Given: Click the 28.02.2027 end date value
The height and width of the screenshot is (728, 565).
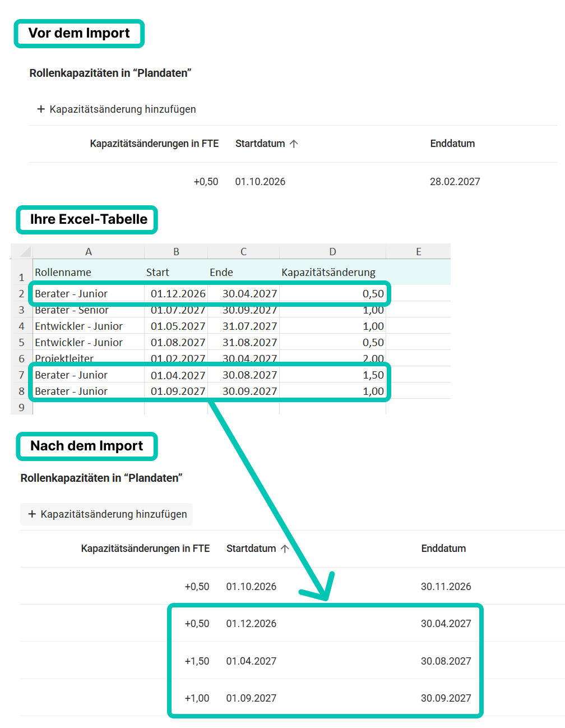Looking at the screenshot, I should [x=455, y=182].
